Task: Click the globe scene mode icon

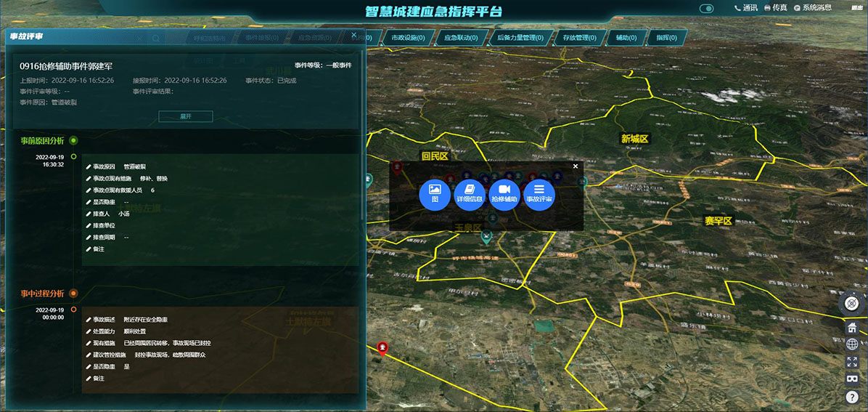Action: [852, 344]
